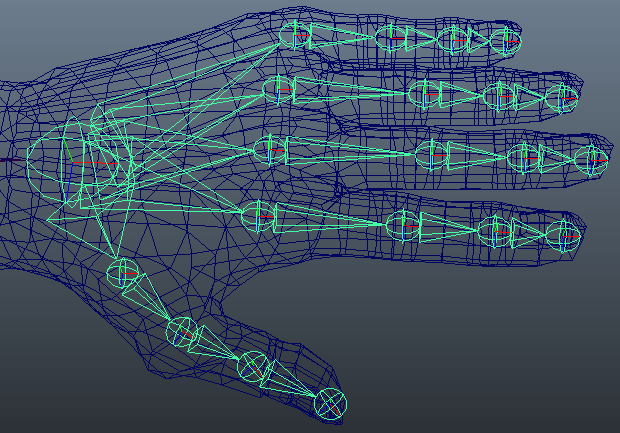Image resolution: width=620 pixels, height=433 pixels.
Task: Click the pinky finger tip joint
Action: tap(505, 39)
